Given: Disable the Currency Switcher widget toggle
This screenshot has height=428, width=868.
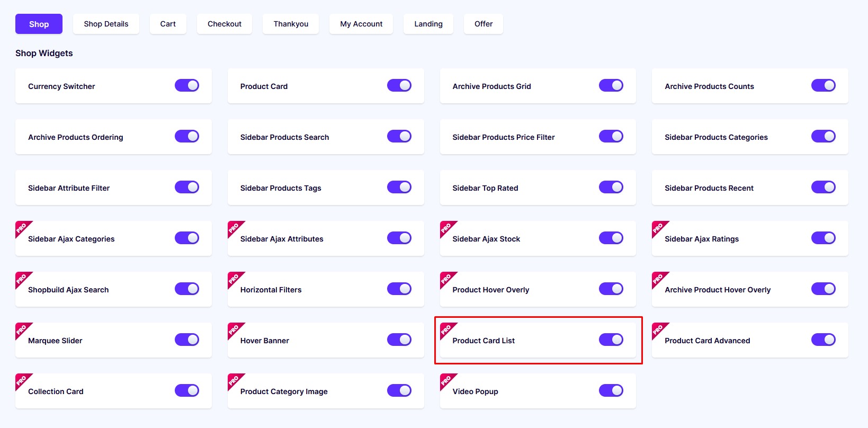Looking at the screenshot, I should [187, 85].
